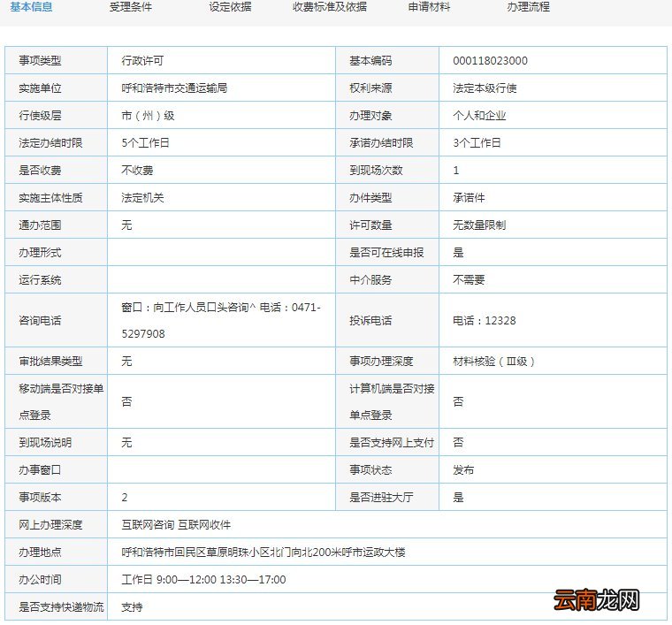Click the consultation phone 0471-5297908 text
This screenshot has height=625, width=672.
pyautogui.click(x=221, y=320)
